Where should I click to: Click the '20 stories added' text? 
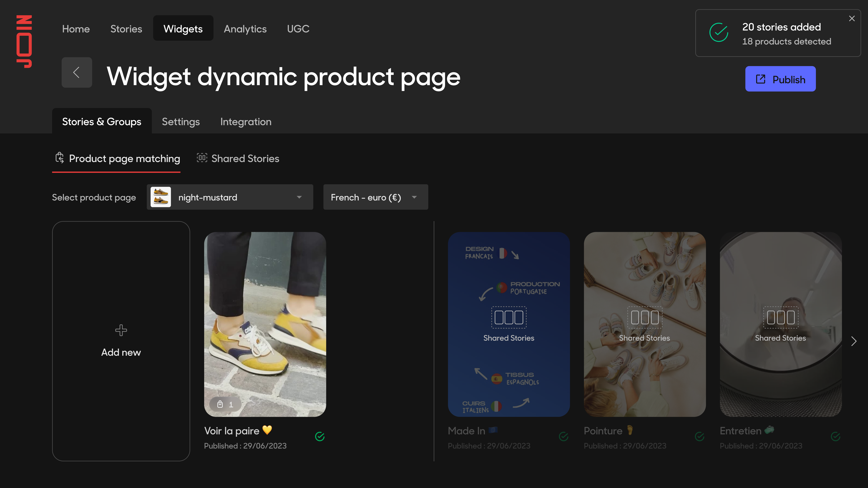782,27
